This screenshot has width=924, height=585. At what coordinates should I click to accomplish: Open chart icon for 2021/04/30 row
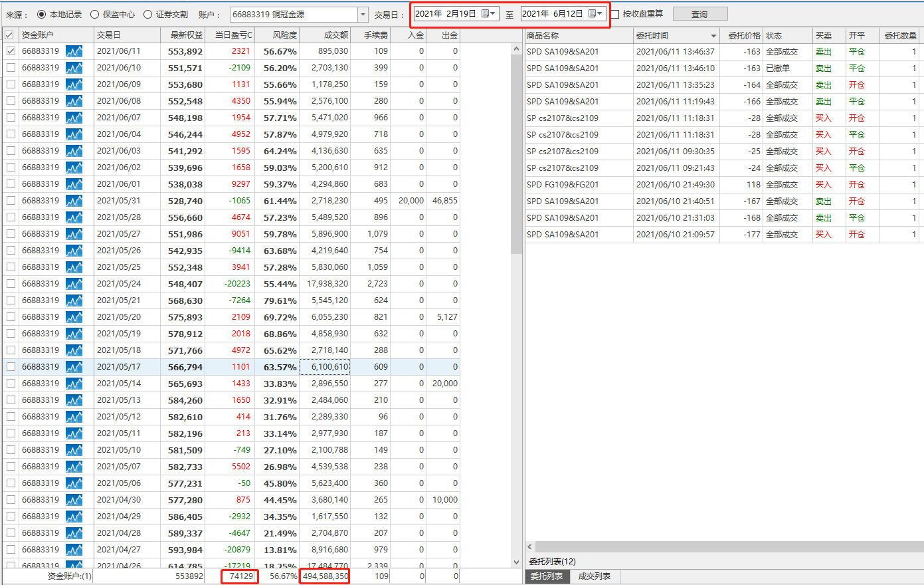(74, 500)
